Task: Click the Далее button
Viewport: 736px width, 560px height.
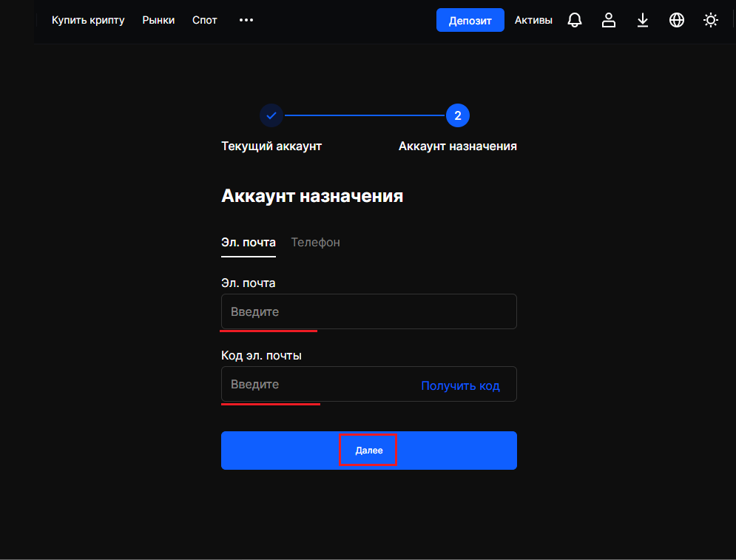Action: click(x=369, y=451)
